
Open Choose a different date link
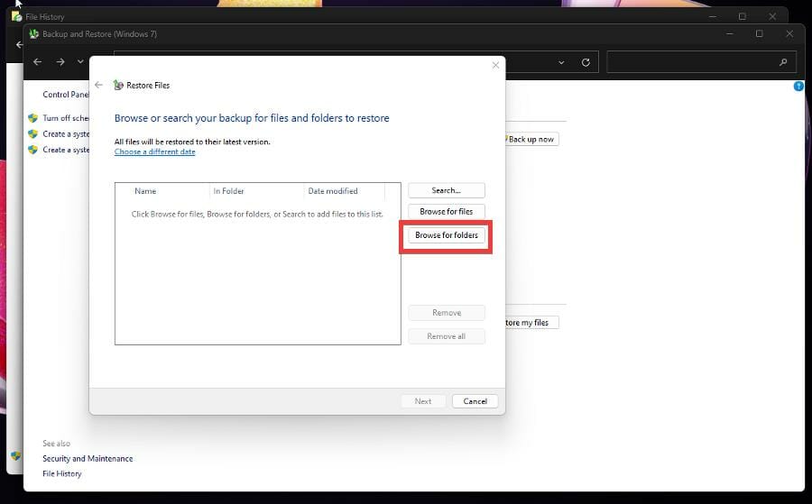(x=155, y=151)
